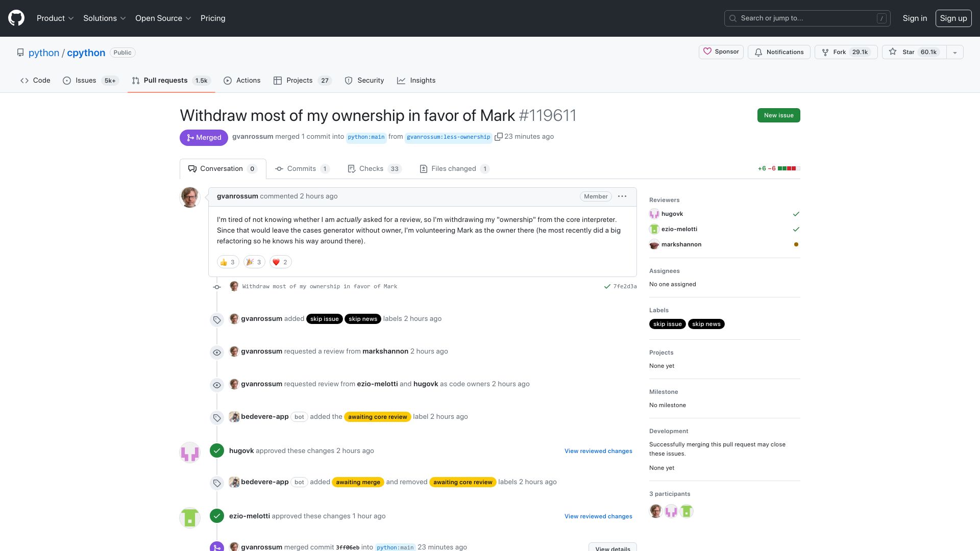Click the Fork button
The image size is (980, 551).
(x=846, y=52)
